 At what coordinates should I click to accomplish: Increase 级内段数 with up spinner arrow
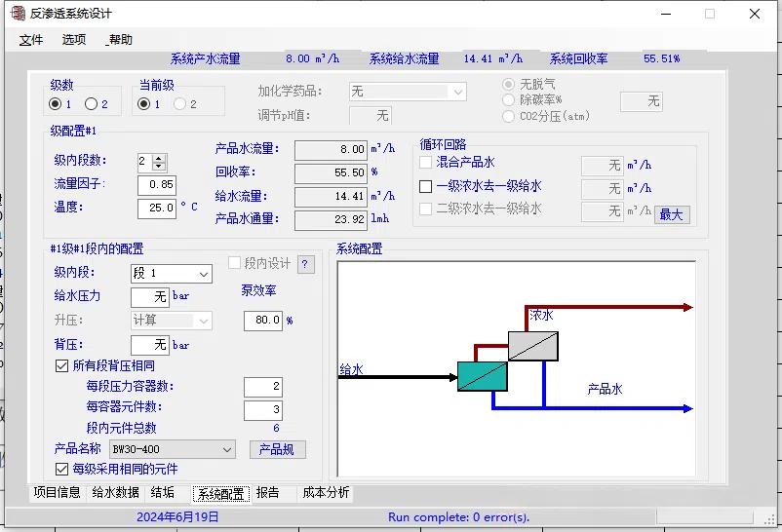(159, 158)
